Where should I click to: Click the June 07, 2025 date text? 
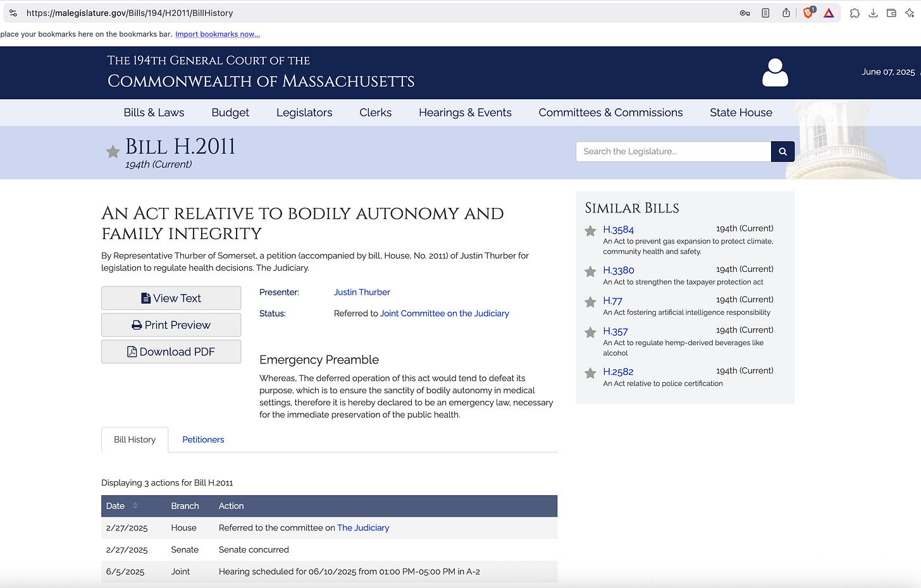(888, 72)
